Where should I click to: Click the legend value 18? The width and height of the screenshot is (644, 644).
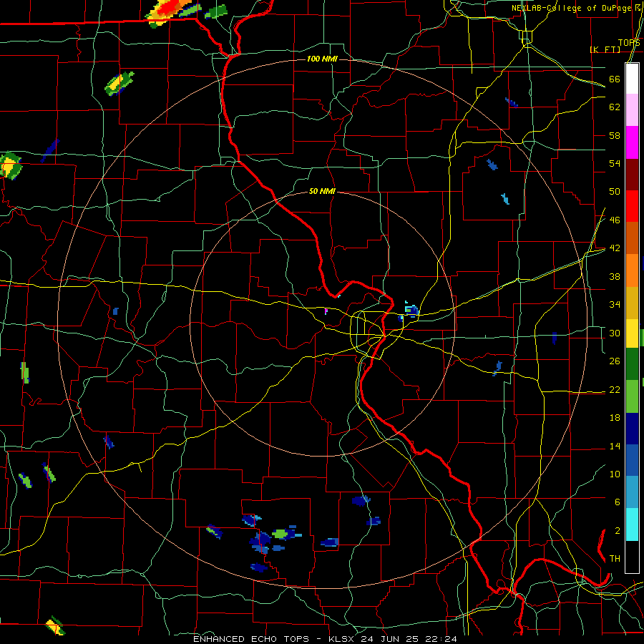coord(615,418)
